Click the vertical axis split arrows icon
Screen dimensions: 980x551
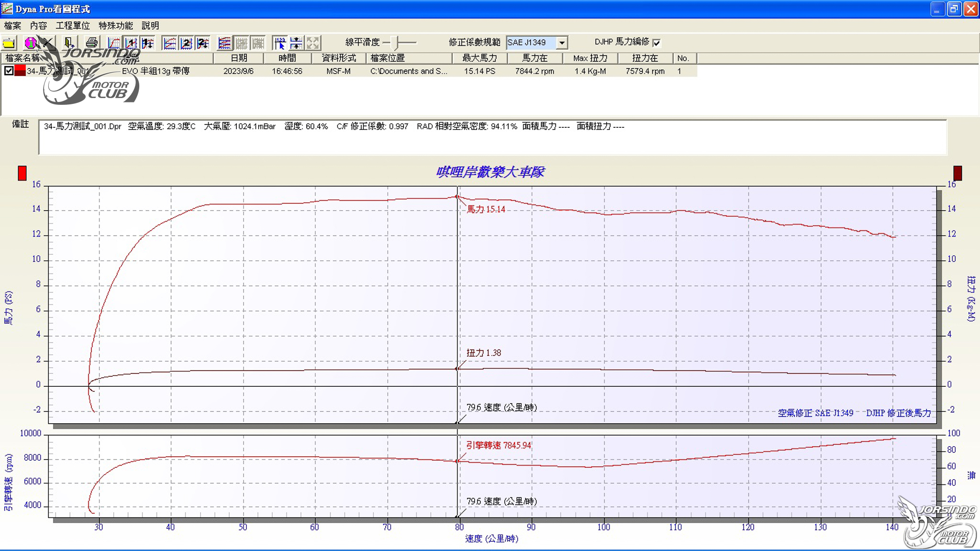click(297, 43)
